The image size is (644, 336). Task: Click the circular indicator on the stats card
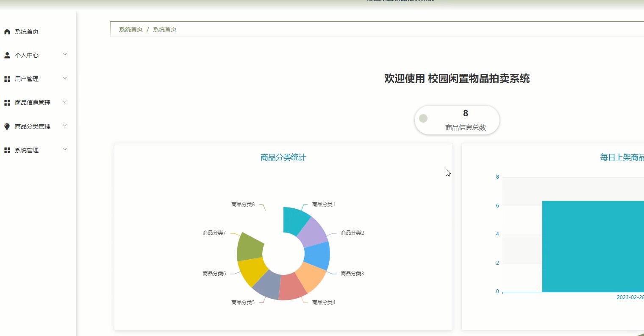423,119
